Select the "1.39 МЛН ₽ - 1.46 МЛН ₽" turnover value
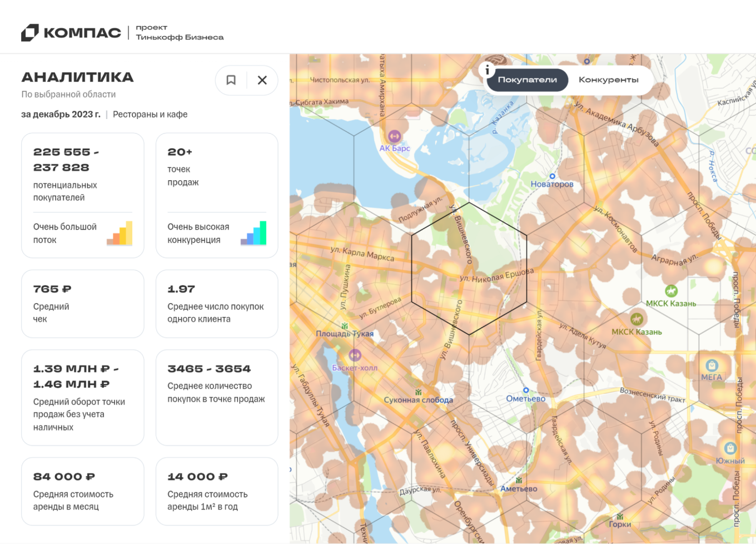756x544 pixels. tap(76, 377)
